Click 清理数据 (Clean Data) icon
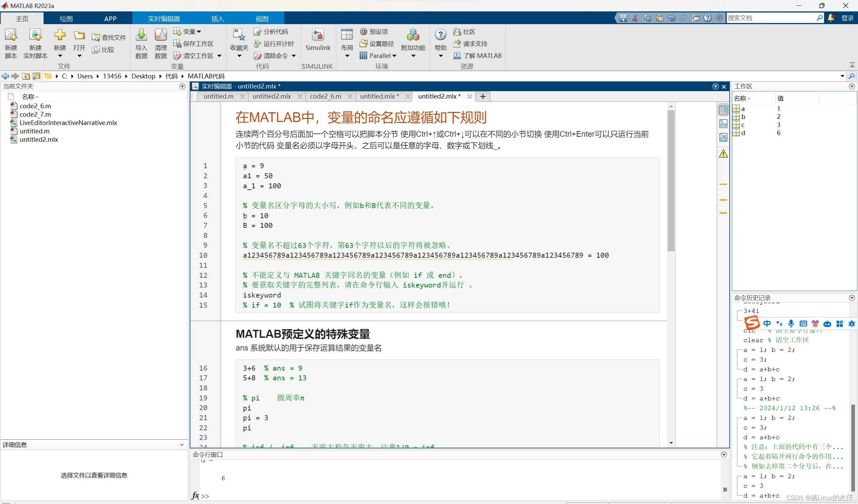The height and width of the screenshot is (504, 858). point(161,35)
